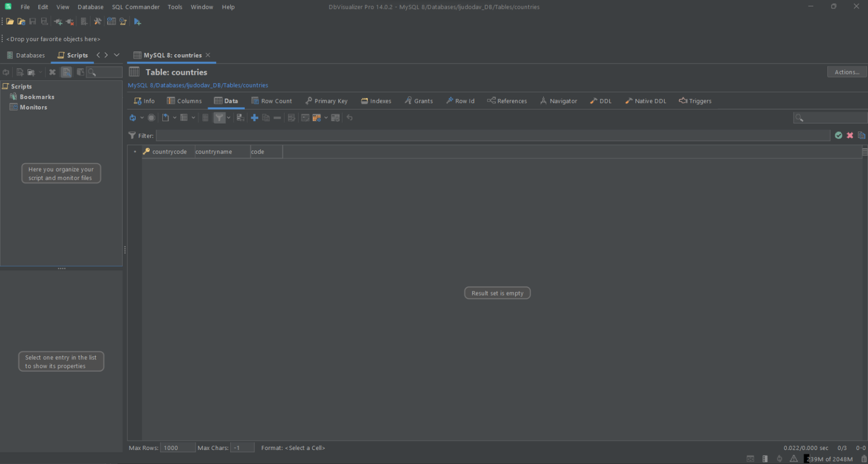
Task: Click the memory usage bar in status bar
Action: click(x=829, y=459)
